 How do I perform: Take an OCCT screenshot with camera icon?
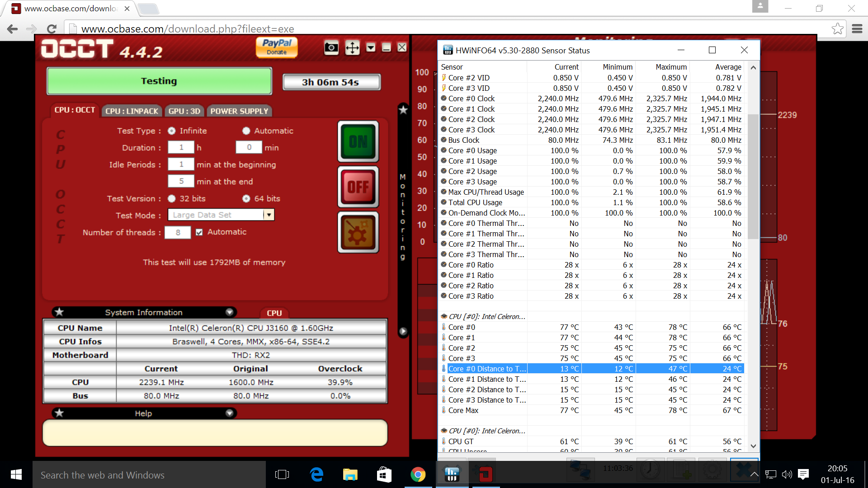click(331, 47)
